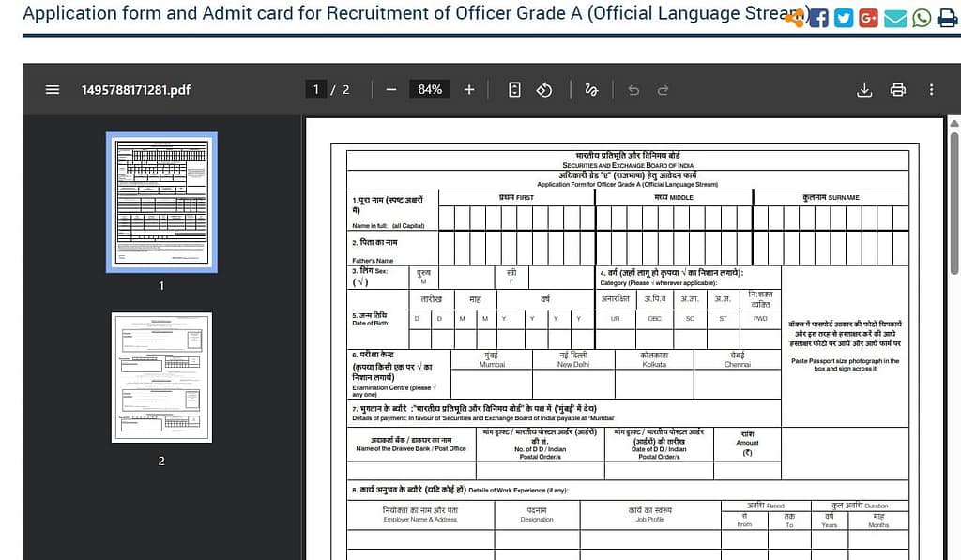Click the file name 1495788171281.pdf
Screen dimensions: 961x560
tap(136, 90)
